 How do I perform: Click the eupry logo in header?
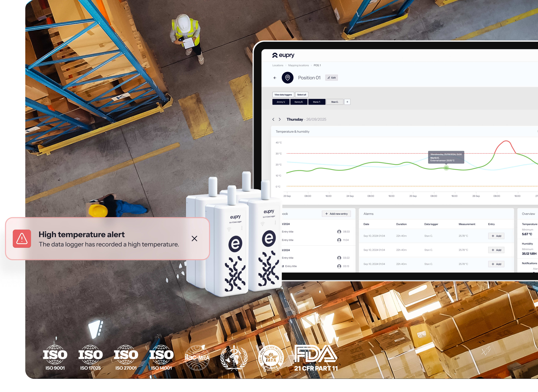(x=283, y=55)
